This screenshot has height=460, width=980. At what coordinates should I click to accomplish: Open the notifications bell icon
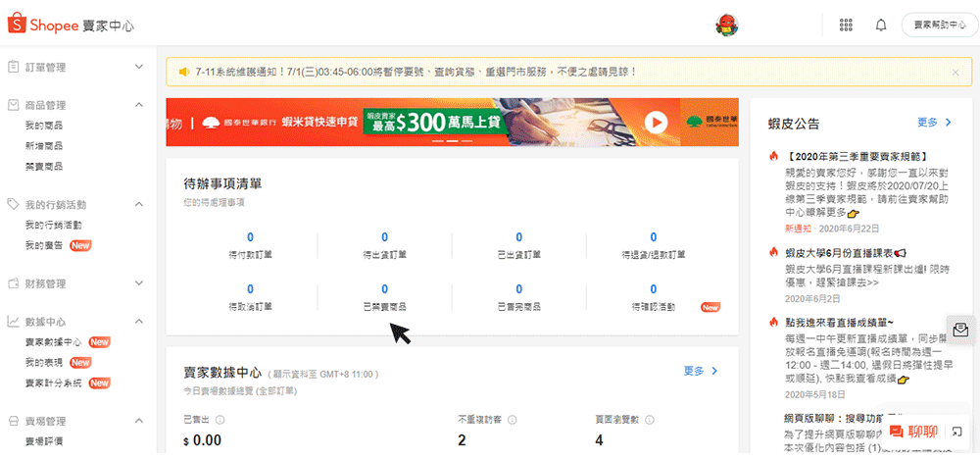880,25
